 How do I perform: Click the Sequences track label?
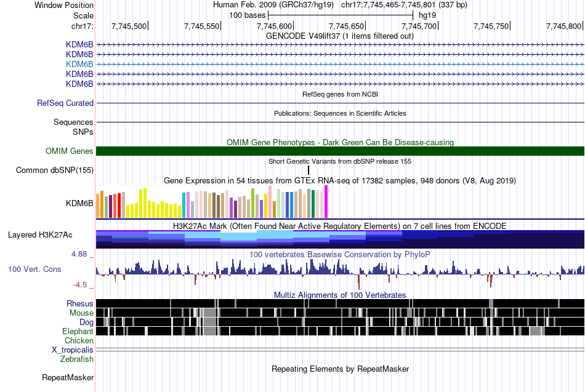pos(73,122)
